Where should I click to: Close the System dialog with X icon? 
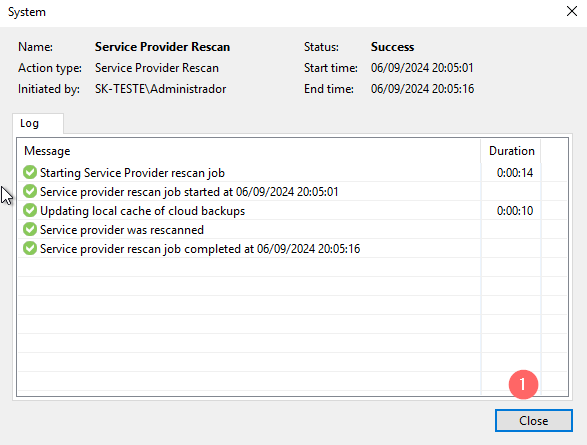(x=572, y=11)
